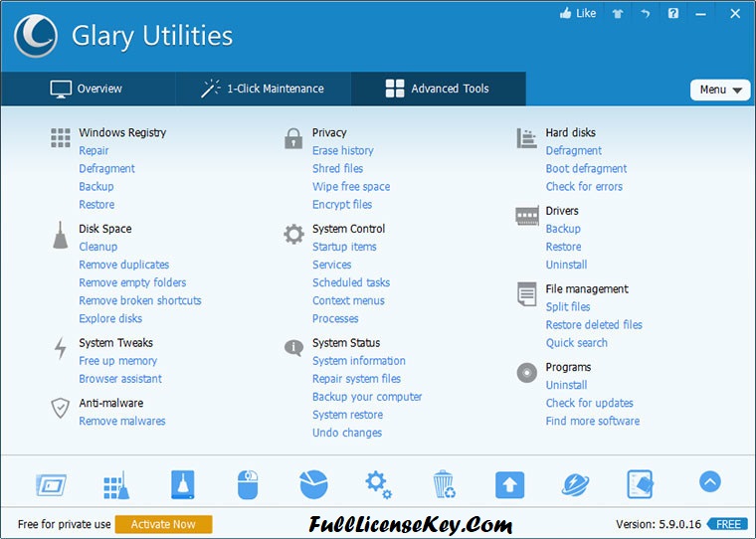The height and width of the screenshot is (539, 756).
Task: Open Backup your computer link
Action: click(x=367, y=397)
